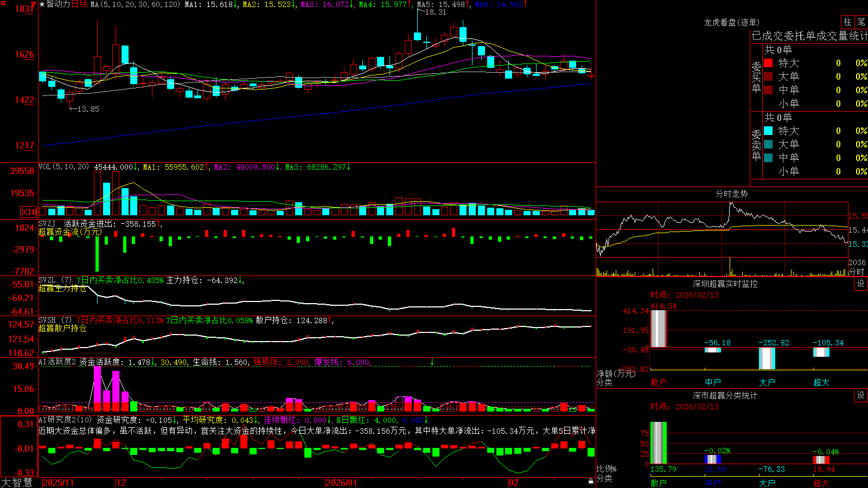This screenshot has height=488, width=868.
Task: Select 超大 category in 深市超赢分类统计
Action: pyautogui.click(x=821, y=483)
